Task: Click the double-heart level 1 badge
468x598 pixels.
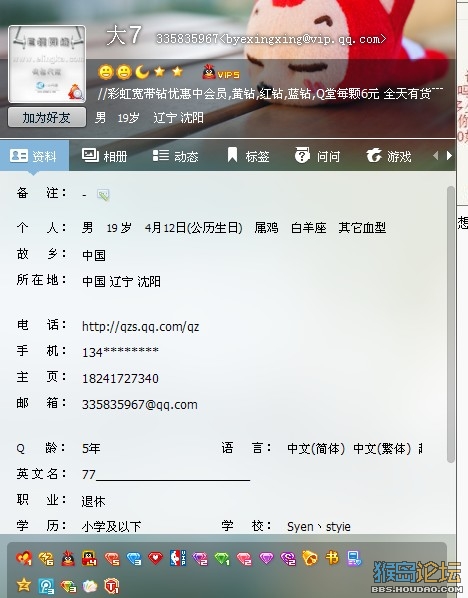Action: (x=24, y=559)
